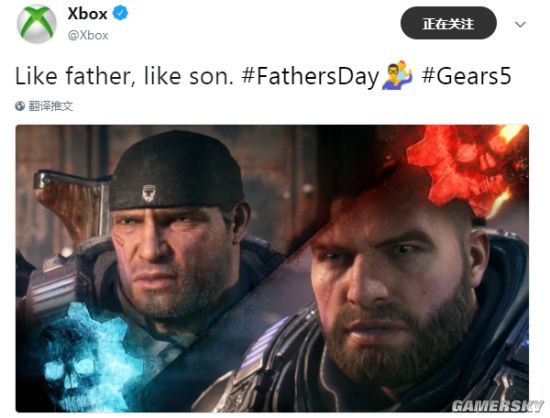This screenshot has height=418, width=550.
Task: Open the attached Gears 5 image
Action: point(272,268)
